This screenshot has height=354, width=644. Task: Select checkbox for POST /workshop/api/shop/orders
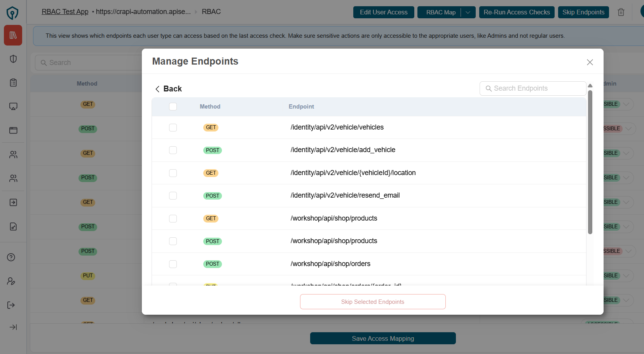click(x=173, y=264)
